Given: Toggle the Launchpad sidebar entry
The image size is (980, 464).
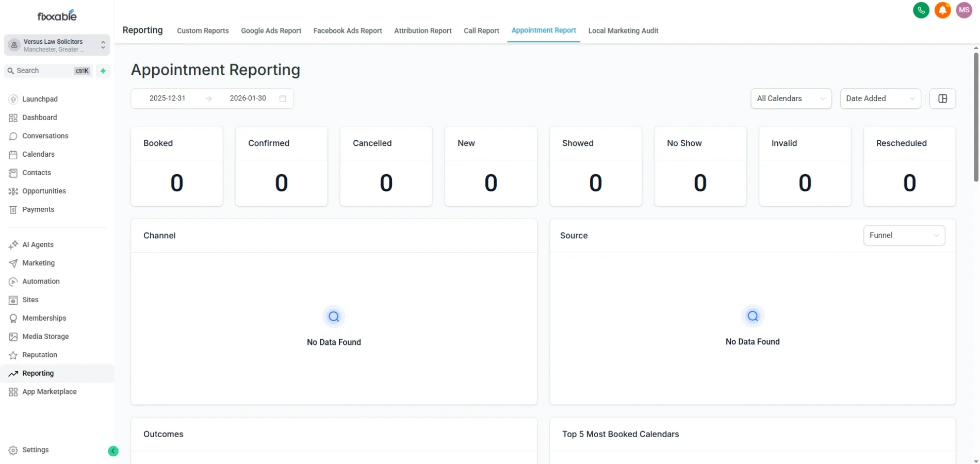Looking at the screenshot, I should pyautogui.click(x=39, y=98).
